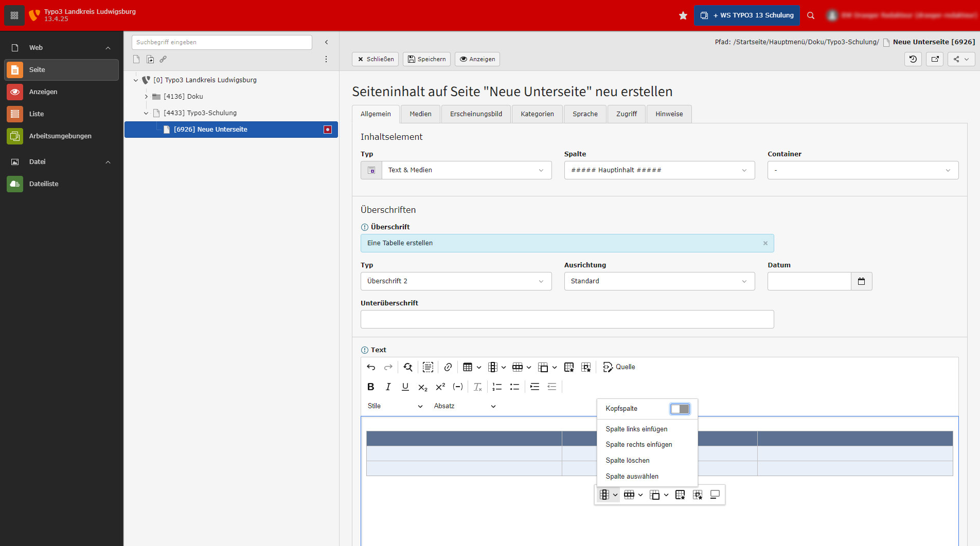Open the date picker calendar icon
Image resolution: width=980 pixels, height=546 pixels.
861,281
